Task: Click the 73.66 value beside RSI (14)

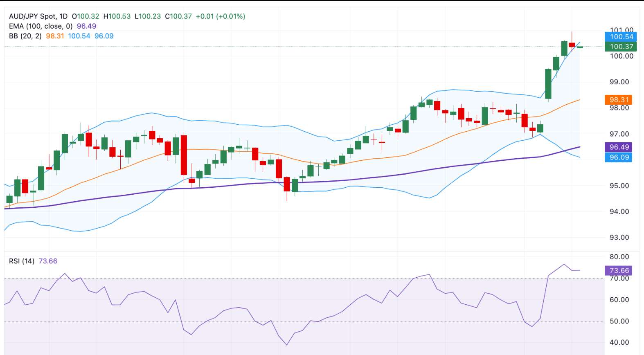Action: 48,261
